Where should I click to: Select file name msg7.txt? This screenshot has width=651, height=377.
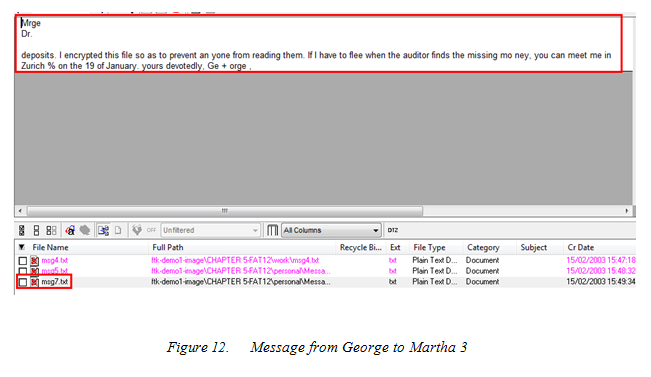(x=54, y=282)
